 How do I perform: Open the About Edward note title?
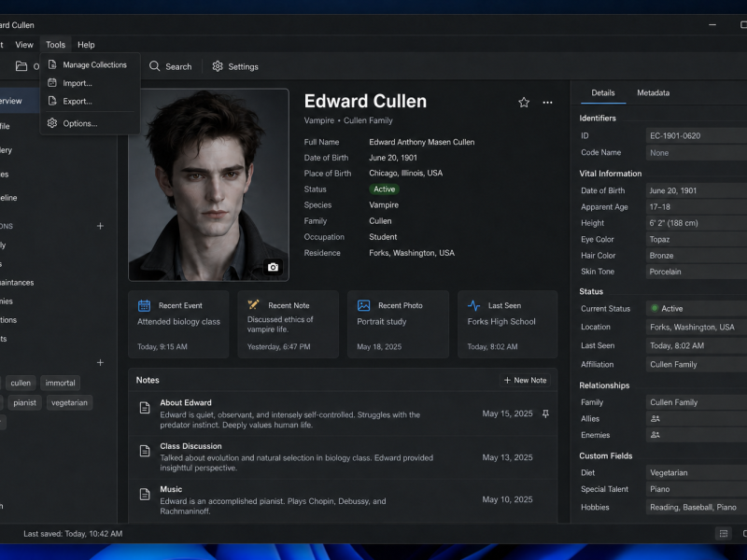[x=186, y=402]
